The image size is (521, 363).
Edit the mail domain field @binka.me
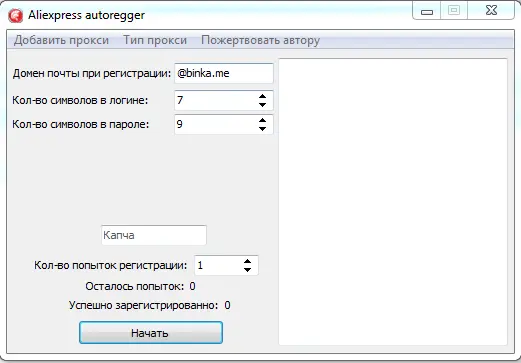(x=224, y=73)
